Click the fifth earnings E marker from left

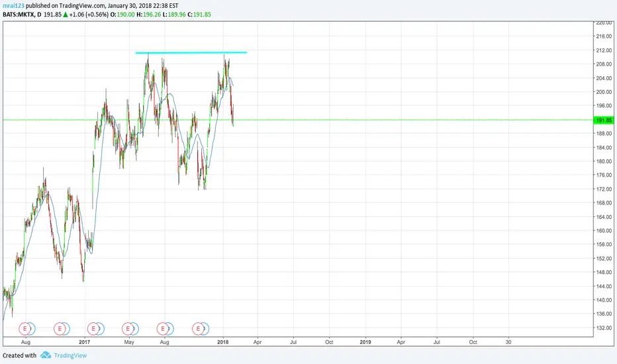pos(163,328)
